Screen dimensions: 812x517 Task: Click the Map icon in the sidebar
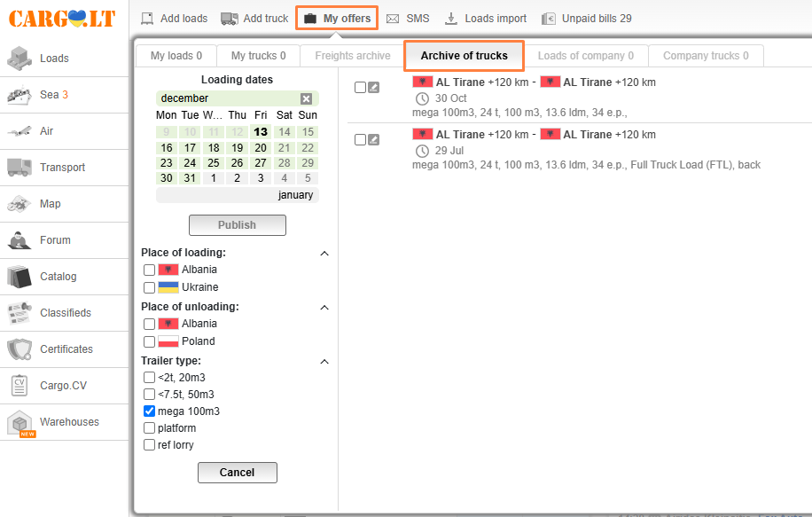[x=20, y=204]
